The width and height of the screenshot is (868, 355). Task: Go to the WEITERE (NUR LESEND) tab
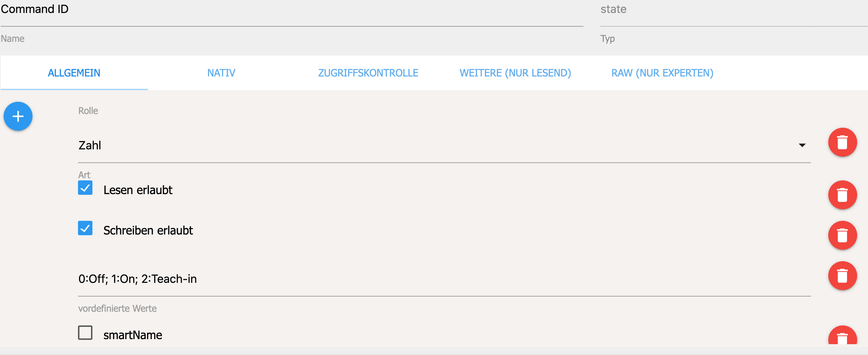coord(515,73)
